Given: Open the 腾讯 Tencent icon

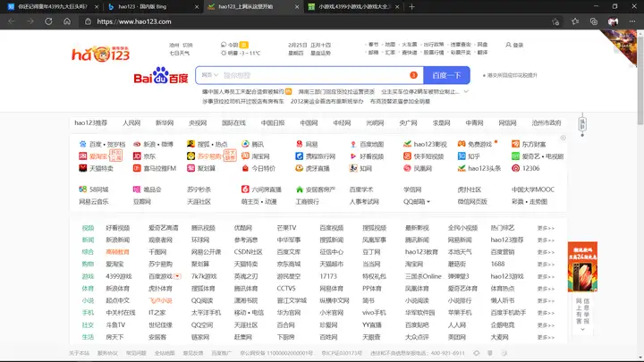Looking at the screenshot, I should coord(245,144).
